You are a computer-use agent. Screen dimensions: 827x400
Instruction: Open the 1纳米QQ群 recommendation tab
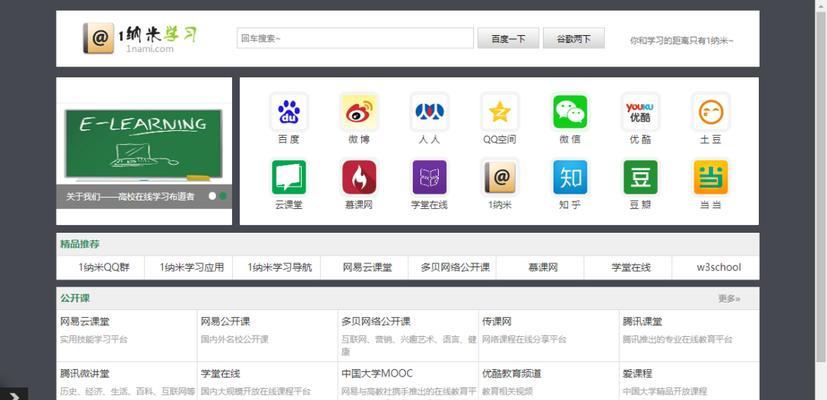(x=104, y=268)
